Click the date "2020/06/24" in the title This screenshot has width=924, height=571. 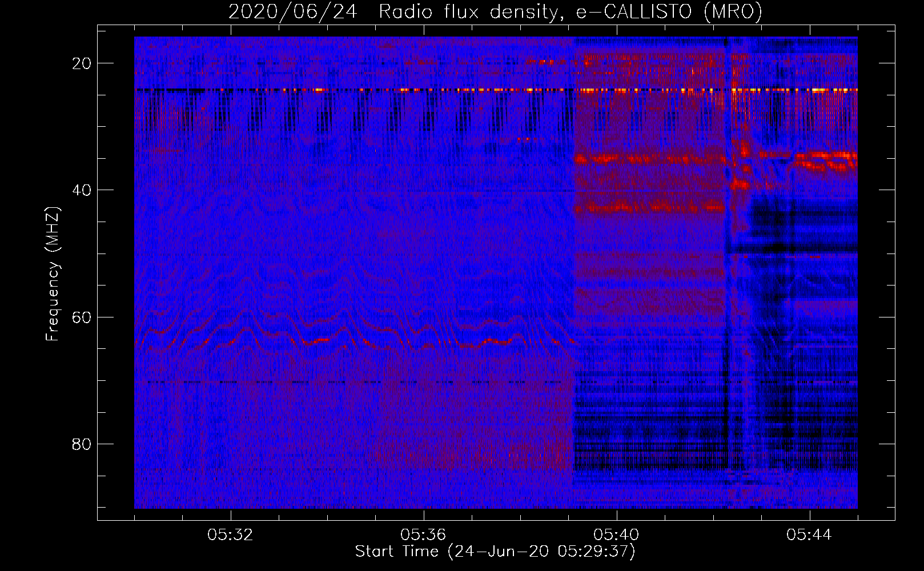(x=293, y=11)
